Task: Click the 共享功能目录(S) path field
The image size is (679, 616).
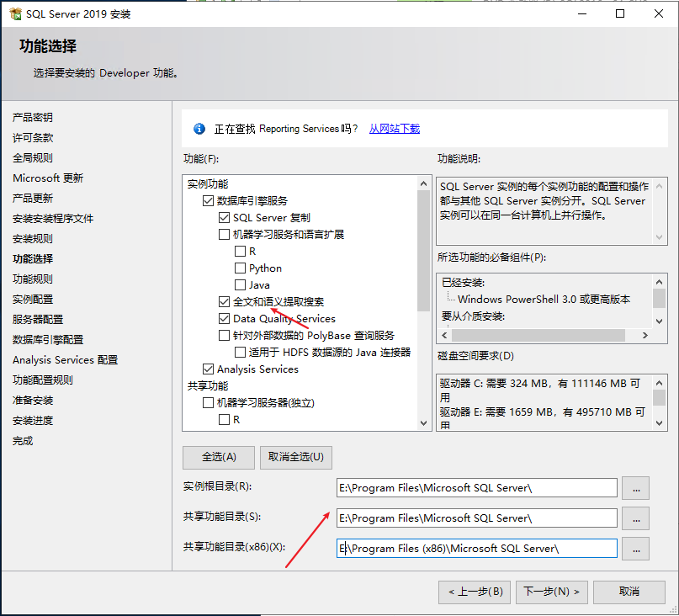Action: click(x=477, y=518)
